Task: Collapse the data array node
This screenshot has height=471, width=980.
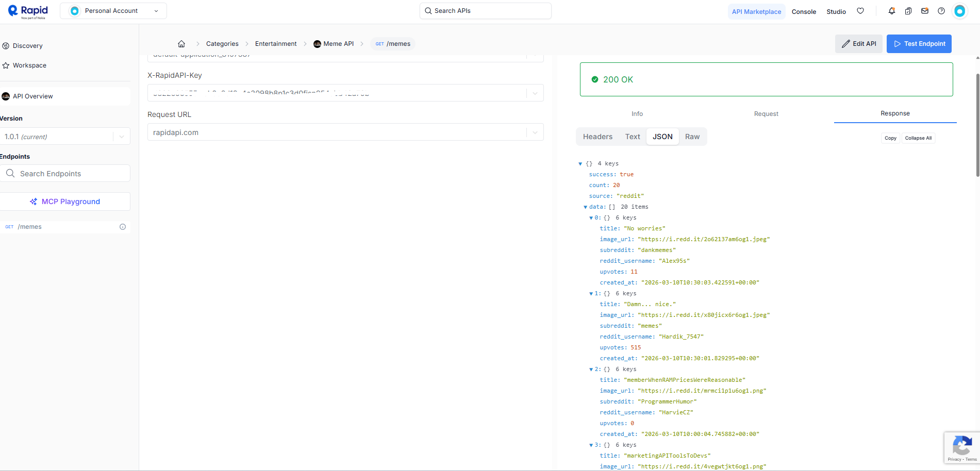Action: tap(586, 207)
